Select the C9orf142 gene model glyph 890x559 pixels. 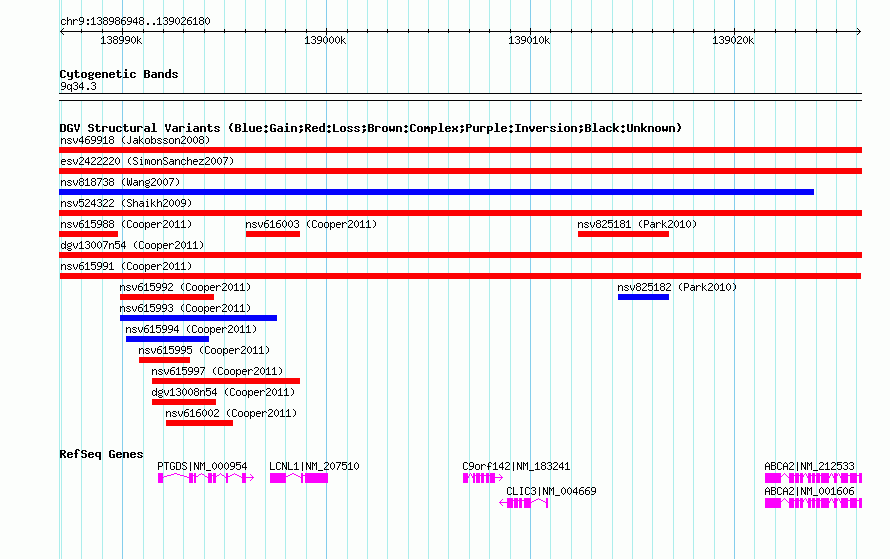coord(482,478)
